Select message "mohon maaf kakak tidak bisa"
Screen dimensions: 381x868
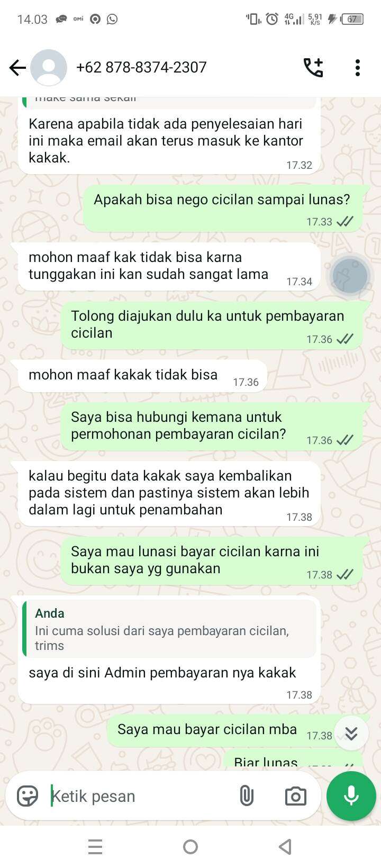[142, 376]
